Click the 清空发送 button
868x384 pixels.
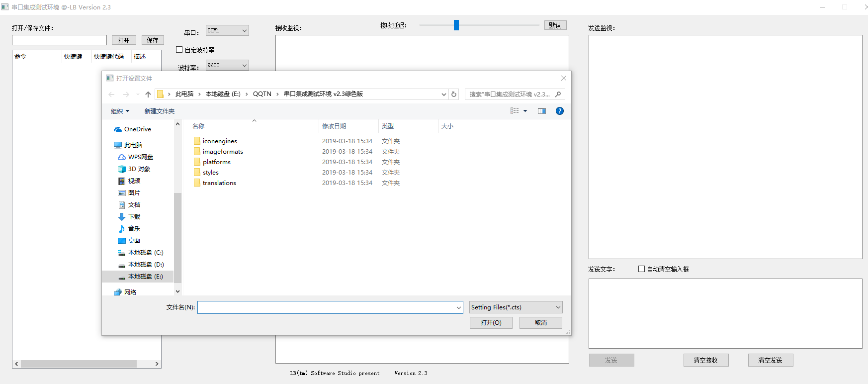coord(771,360)
